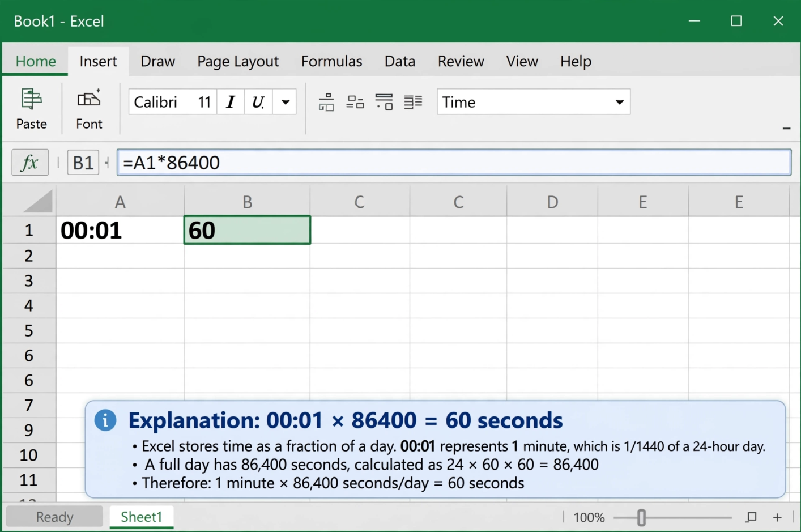Toggle underline formatting
The image size is (801, 532).
tap(258, 102)
